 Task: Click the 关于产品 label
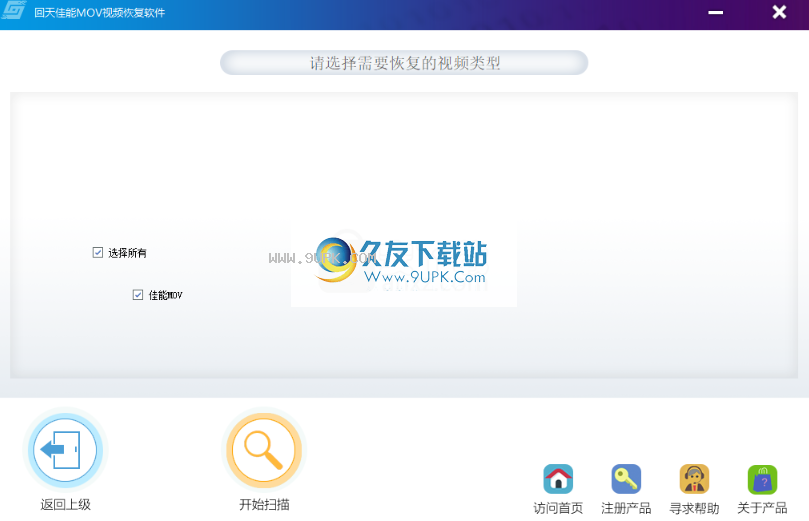(x=762, y=508)
